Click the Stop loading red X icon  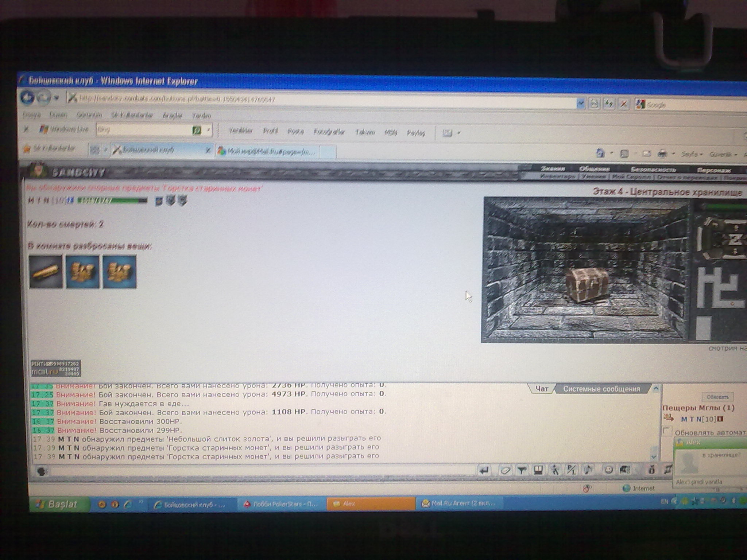[x=624, y=104]
